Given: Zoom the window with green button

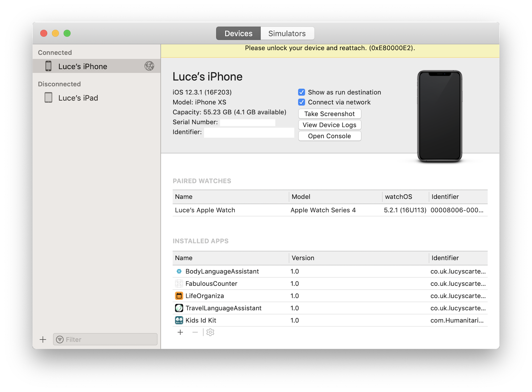Looking at the screenshot, I should tap(67, 33).
